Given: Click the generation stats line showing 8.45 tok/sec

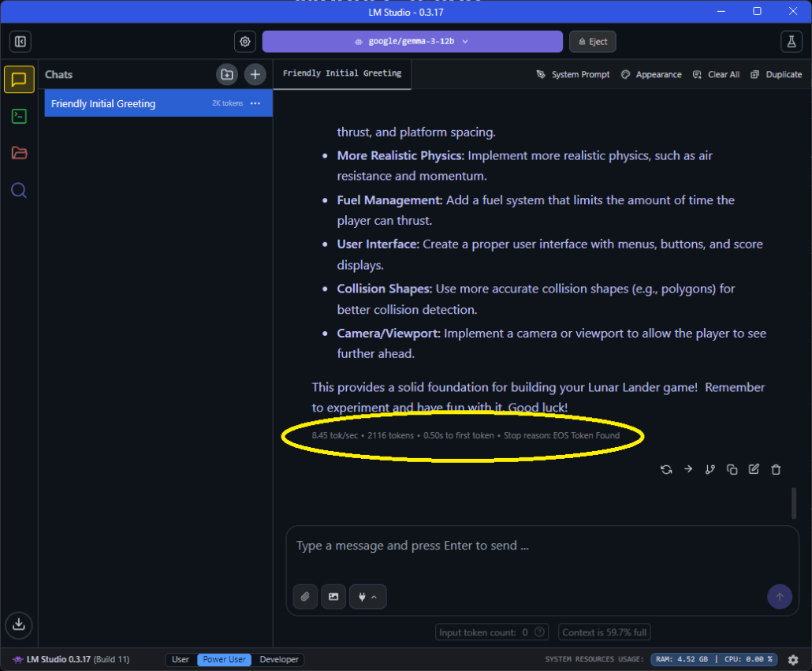Looking at the screenshot, I should tap(466, 436).
